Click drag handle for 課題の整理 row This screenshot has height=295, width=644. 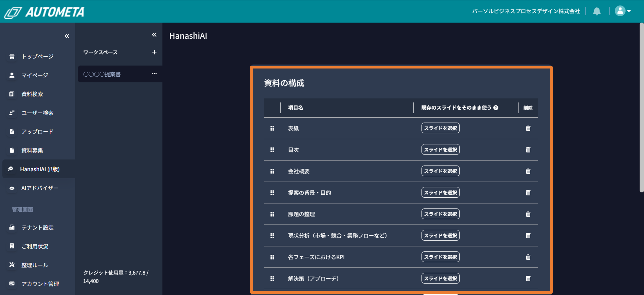point(272,214)
